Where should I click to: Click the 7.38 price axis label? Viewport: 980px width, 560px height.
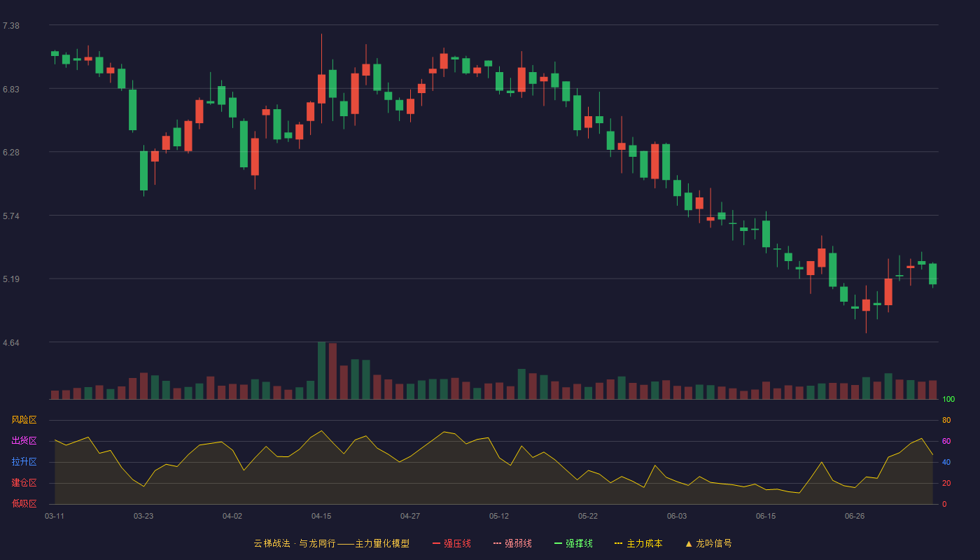pos(11,26)
